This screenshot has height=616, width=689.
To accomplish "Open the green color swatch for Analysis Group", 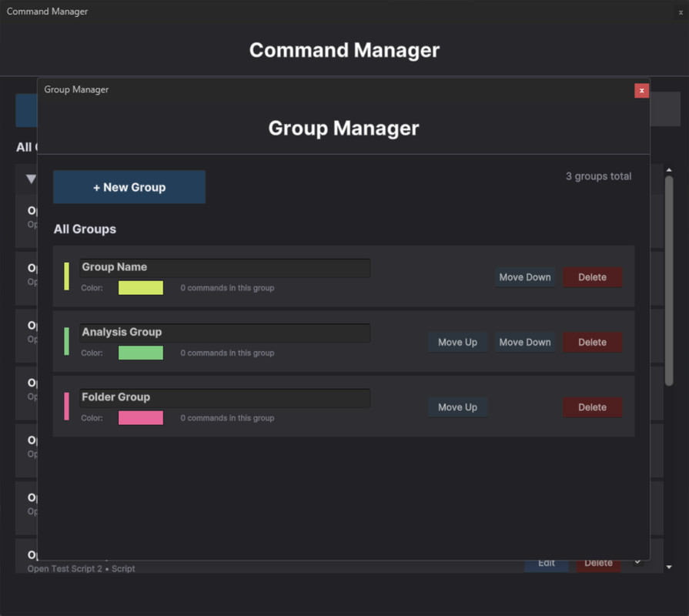I will tap(140, 352).
